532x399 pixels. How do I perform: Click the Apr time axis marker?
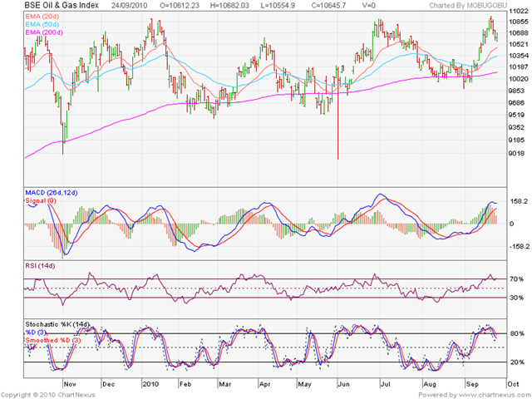pos(264,384)
